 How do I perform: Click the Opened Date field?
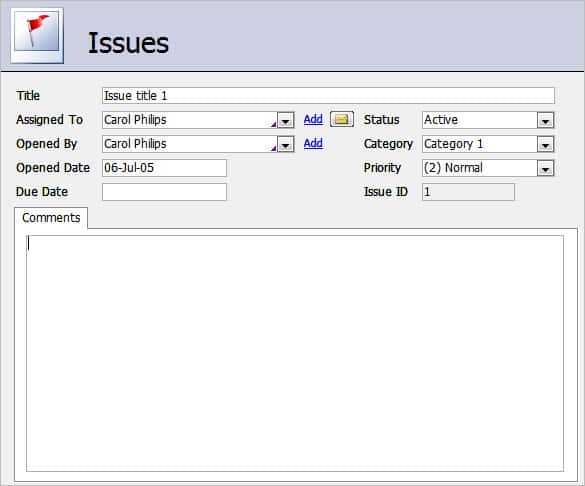click(x=164, y=168)
